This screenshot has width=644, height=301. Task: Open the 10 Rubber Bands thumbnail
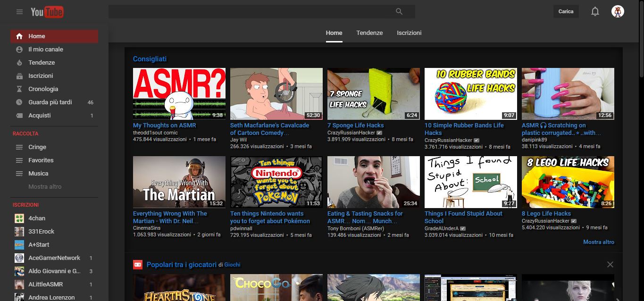471,94
